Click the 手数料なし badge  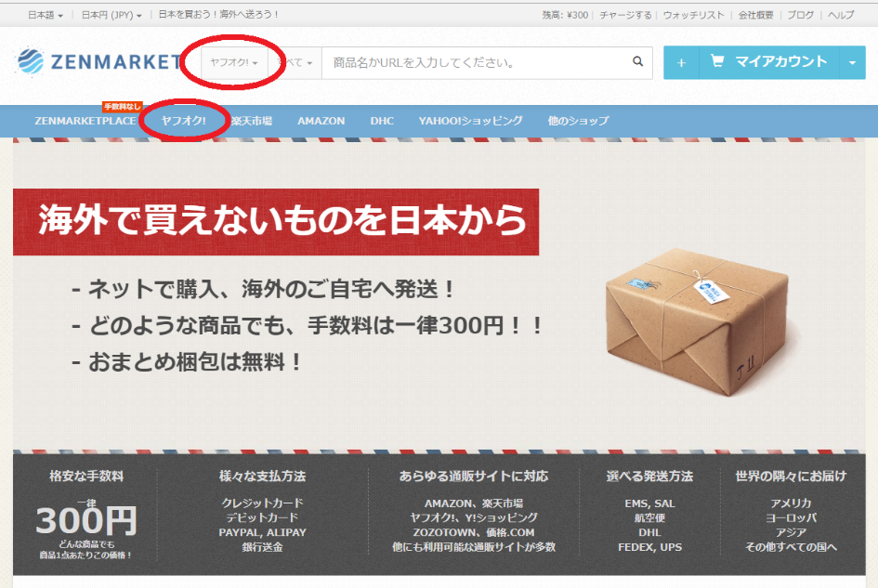(x=122, y=107)
